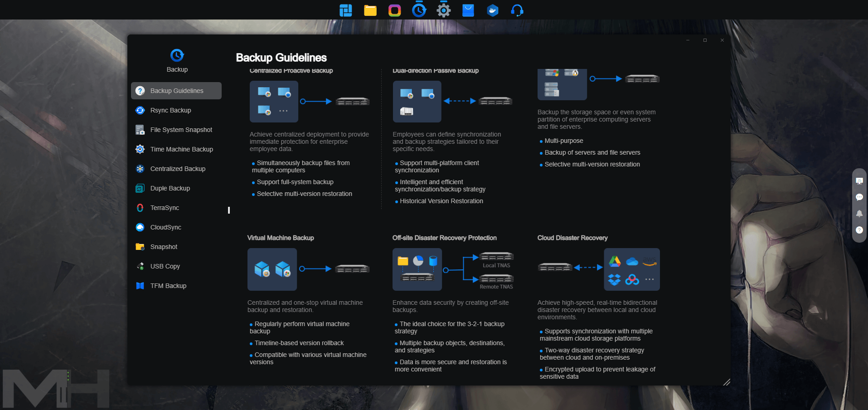The image size is (868, 410).
Task: Open the Centralized Backup label in sidebar
Action: 178,169
